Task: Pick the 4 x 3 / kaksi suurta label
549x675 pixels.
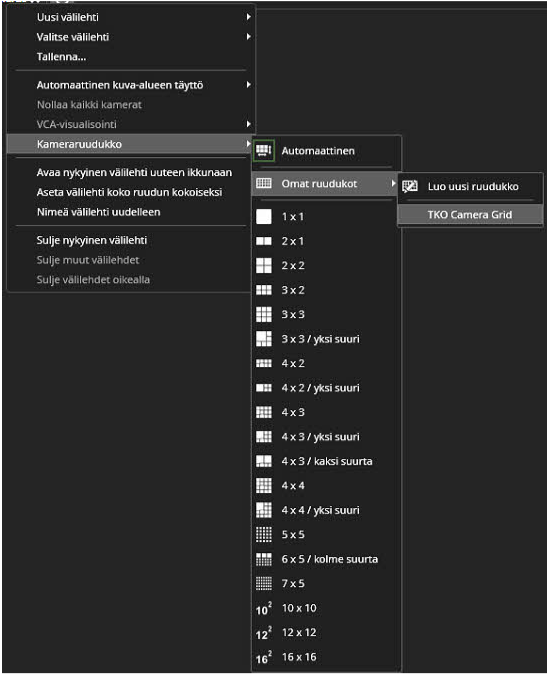Action: click(327, 461)
